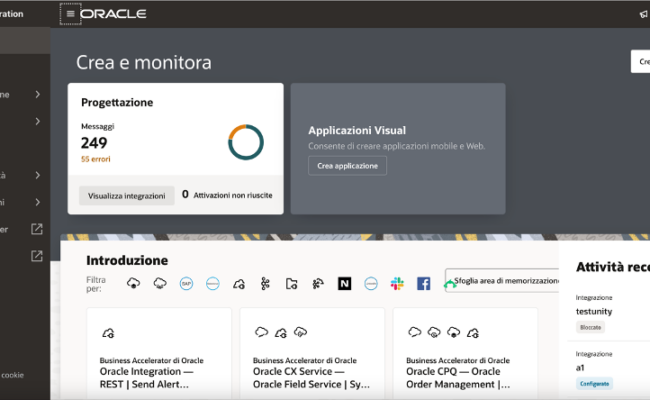Image resolution: width=650 pixels, height=400 pixels.
Task: Click middle icon on Oracle CX Service card
Action: tap(281, 332)
